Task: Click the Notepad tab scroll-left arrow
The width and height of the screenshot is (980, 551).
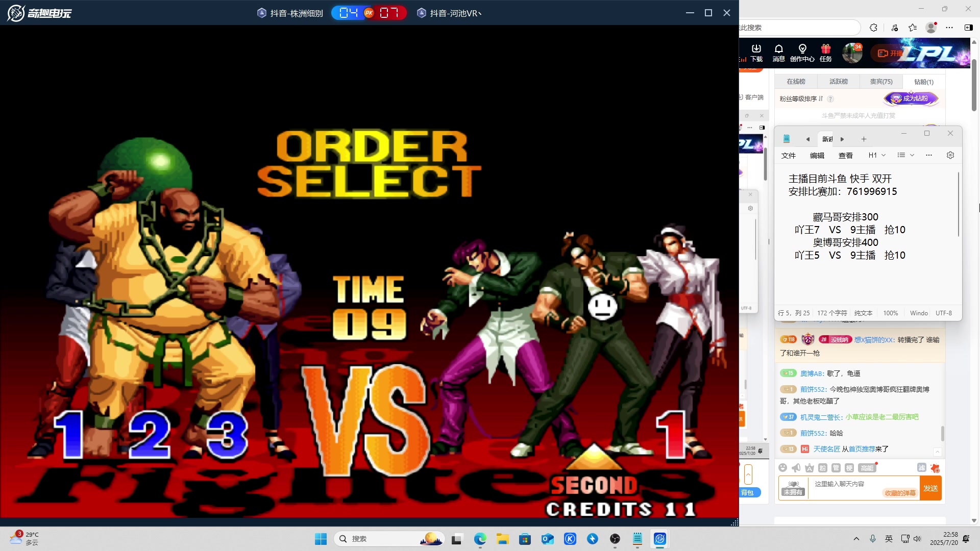Action: (x=807, y=139)
